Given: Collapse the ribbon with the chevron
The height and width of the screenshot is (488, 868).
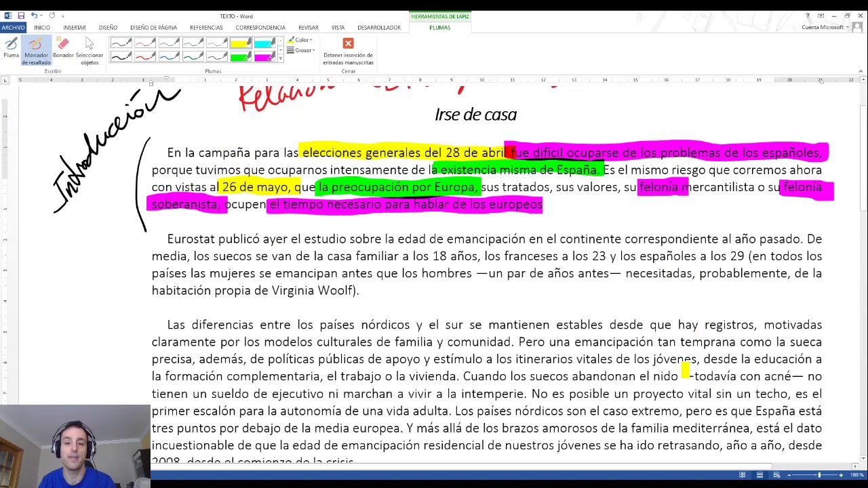Looking at the screenshot, I should (861, 70).
